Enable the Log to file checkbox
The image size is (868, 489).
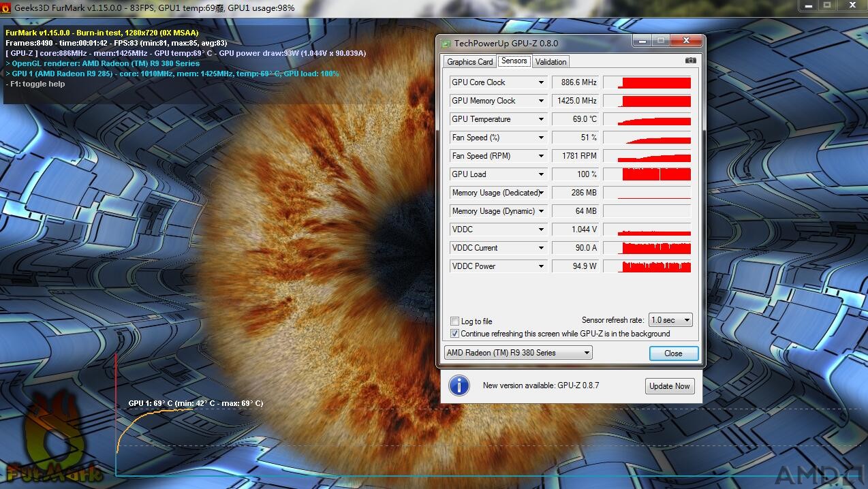tap(455, 321)
